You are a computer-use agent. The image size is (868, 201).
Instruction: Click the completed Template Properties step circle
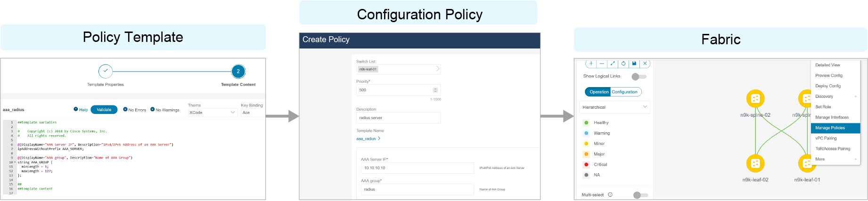pos(106,71)
